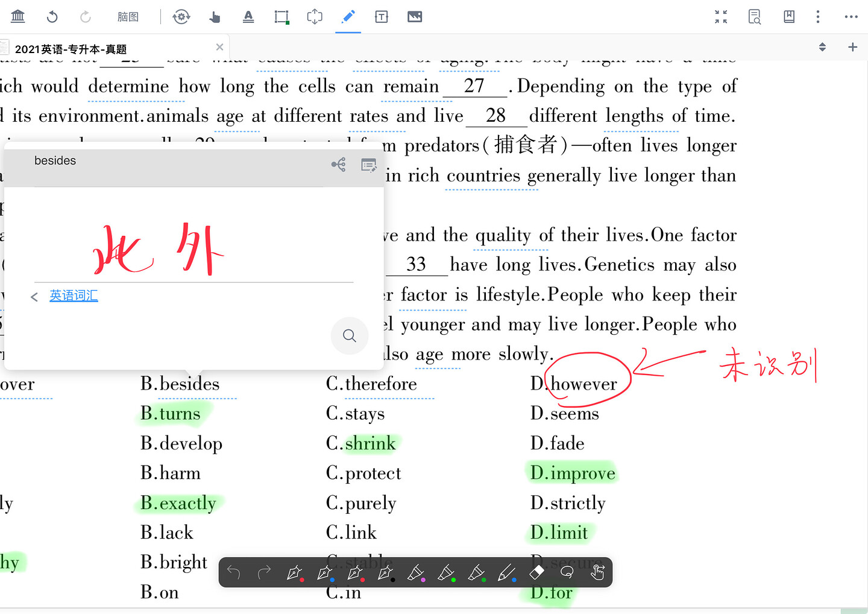Open the gear with circular arrows tool

[x=181, y=17]
